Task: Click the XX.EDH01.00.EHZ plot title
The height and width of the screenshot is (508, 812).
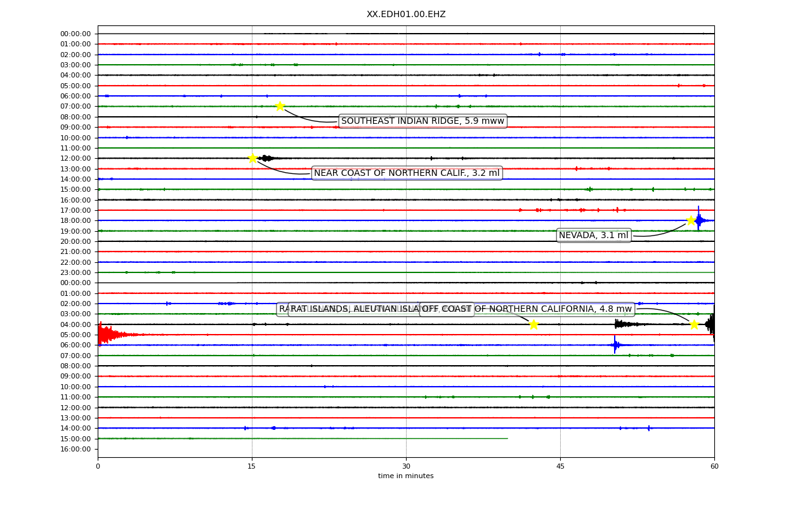Action: pos(406,15)
